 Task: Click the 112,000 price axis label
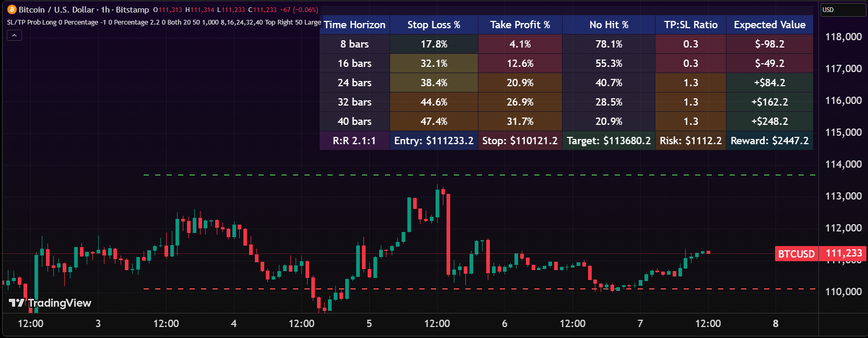[x=843, y=228]
